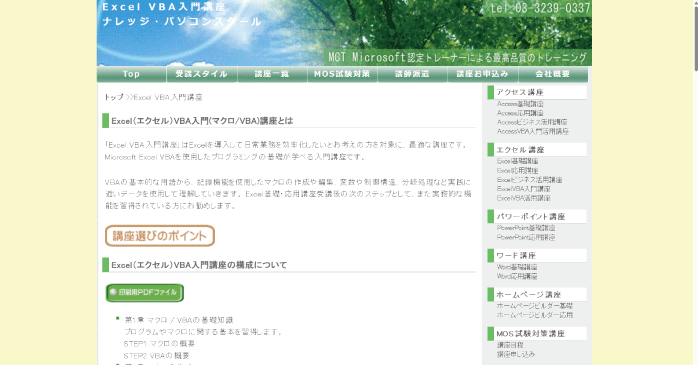Click the STEP1 マクロの概要 line
The image size is (698, 365).
(x=159, y=344)
